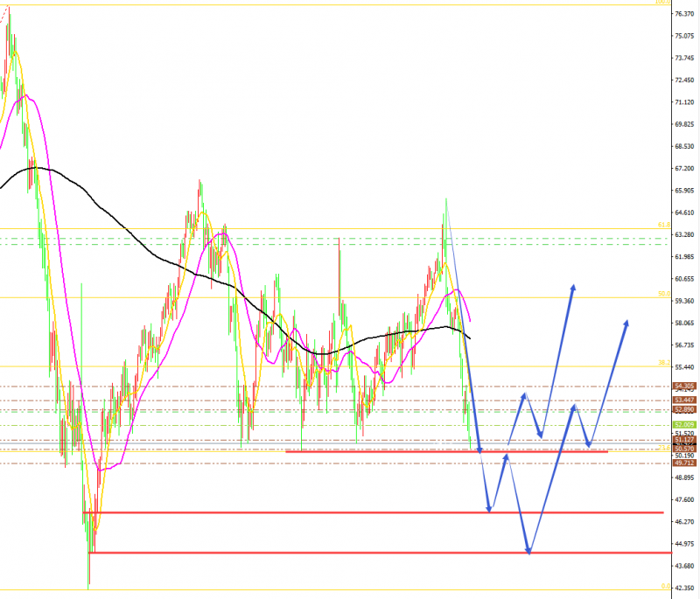Select the 61.8 Fibonacci level label
Viewport: 700px width, 599px height.
pyautogui.click(x=664, y=225)
